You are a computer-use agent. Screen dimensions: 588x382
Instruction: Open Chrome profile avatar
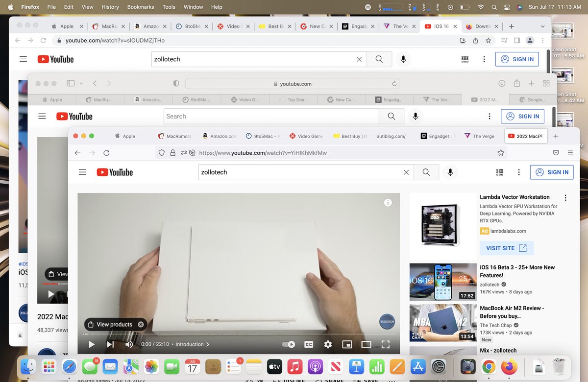click(x=530, y=41)
